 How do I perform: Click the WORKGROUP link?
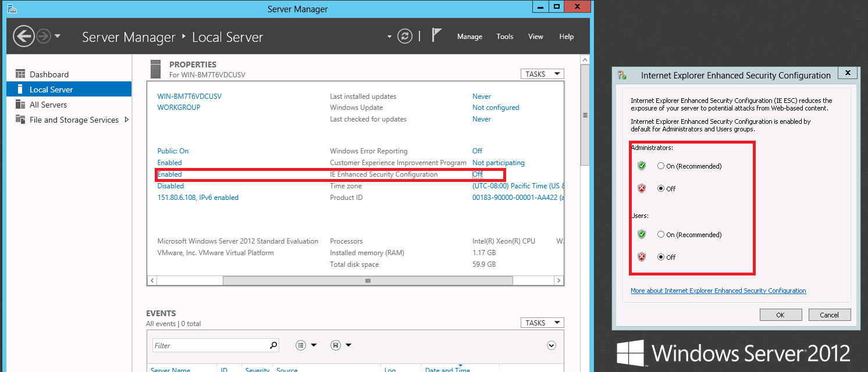[x=179, y=108]
